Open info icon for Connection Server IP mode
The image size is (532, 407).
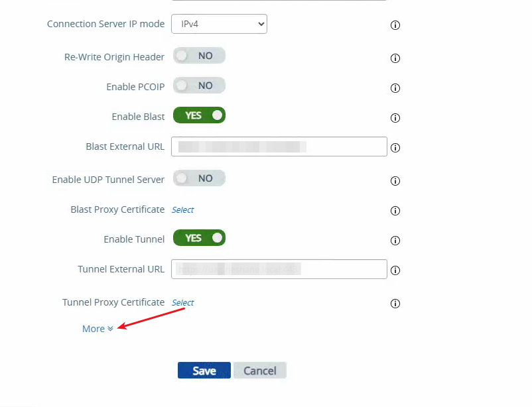click(x=395, y=25)
